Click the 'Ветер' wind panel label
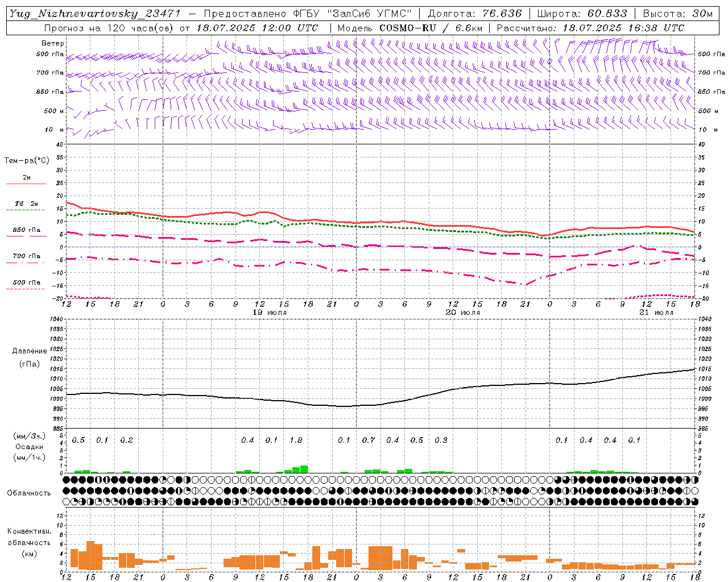728x582 pixels. (53, 43)
